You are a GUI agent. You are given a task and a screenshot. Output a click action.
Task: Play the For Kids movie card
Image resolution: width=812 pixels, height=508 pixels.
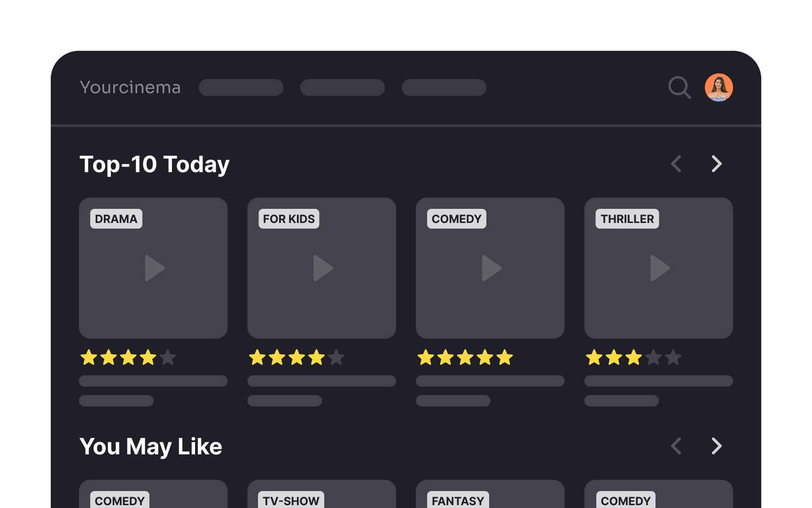pos(322,268)
